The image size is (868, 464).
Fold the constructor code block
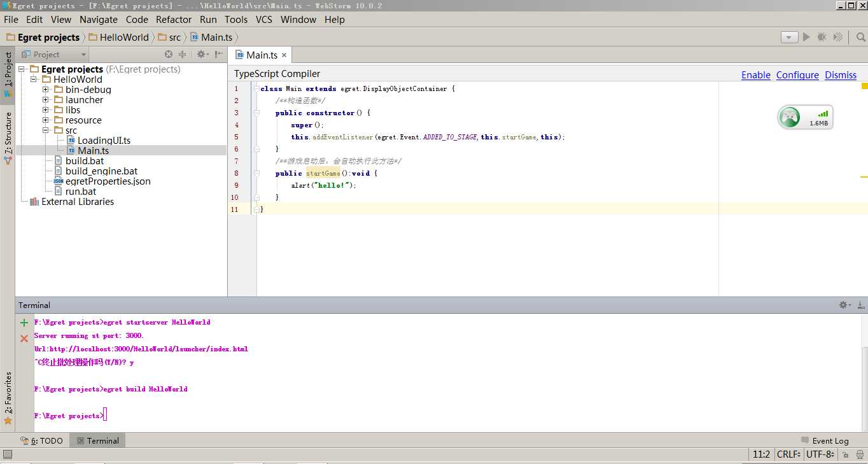pos(256,113)
